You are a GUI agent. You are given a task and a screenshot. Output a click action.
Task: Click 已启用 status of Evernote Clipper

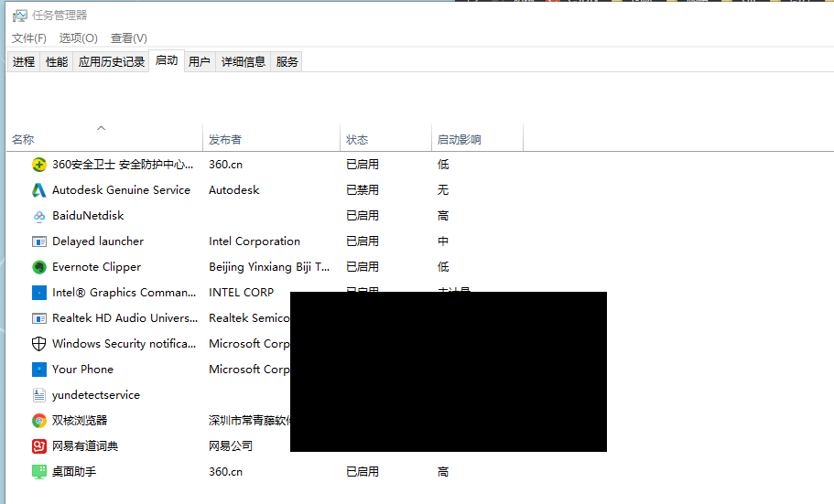click(363, 267)
